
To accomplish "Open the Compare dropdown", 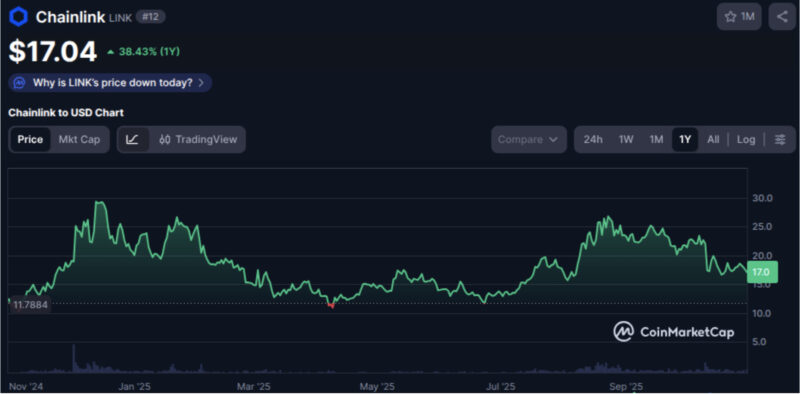I will [529, 139].
